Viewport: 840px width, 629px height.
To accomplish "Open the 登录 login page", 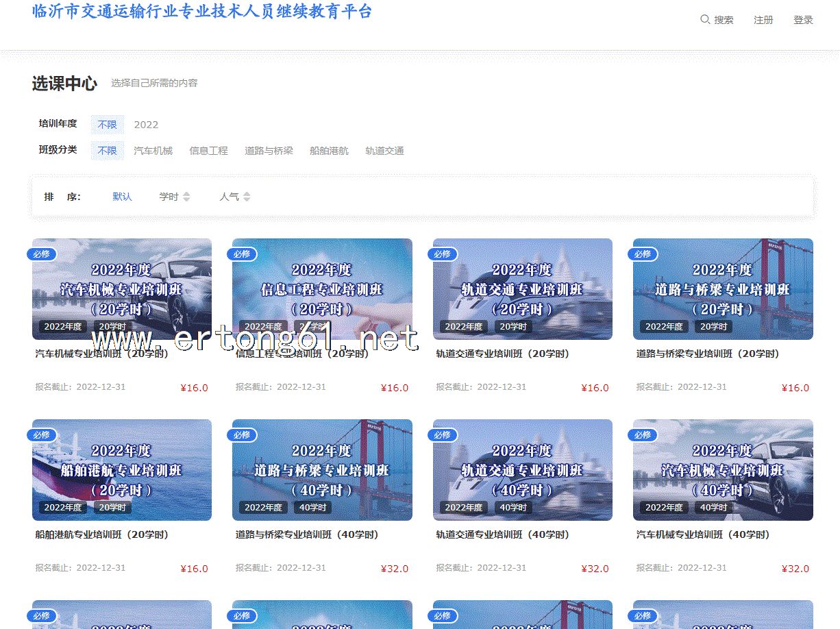I will point(803,20).
